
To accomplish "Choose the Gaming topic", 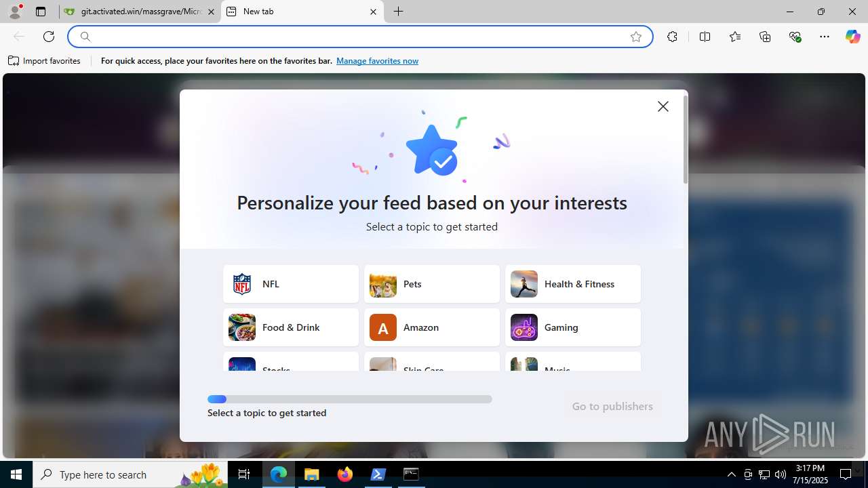I will coord(573,327).
